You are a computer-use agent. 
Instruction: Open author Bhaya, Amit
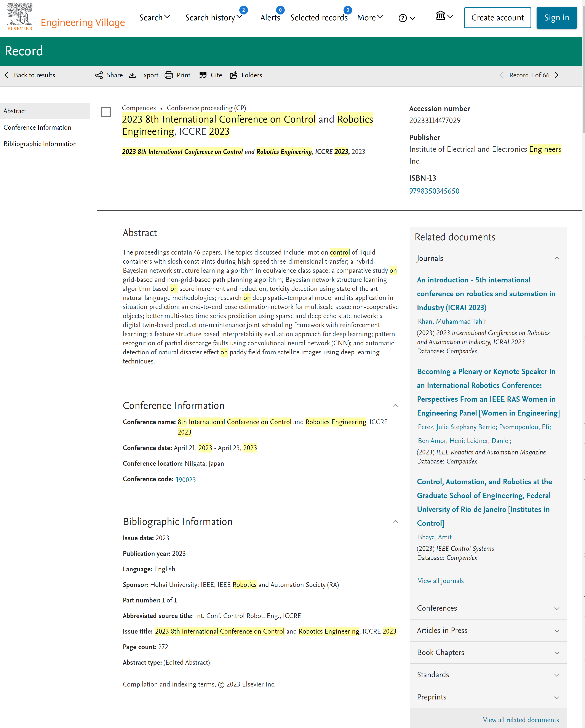click(x=435, y=537)
